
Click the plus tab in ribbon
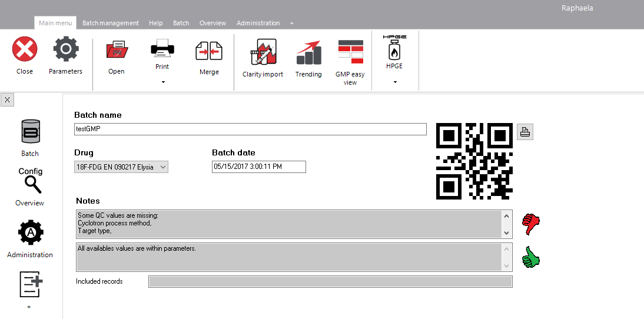tap(291, 24)
